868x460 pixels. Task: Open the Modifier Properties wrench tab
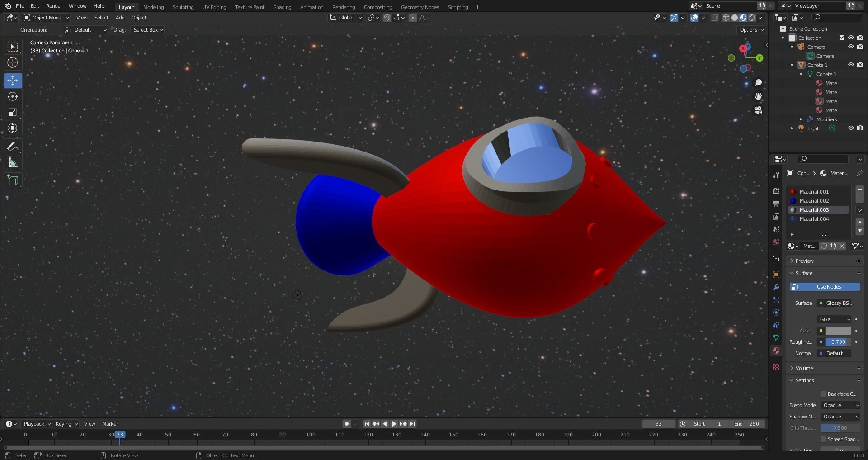tap(776, 287)
